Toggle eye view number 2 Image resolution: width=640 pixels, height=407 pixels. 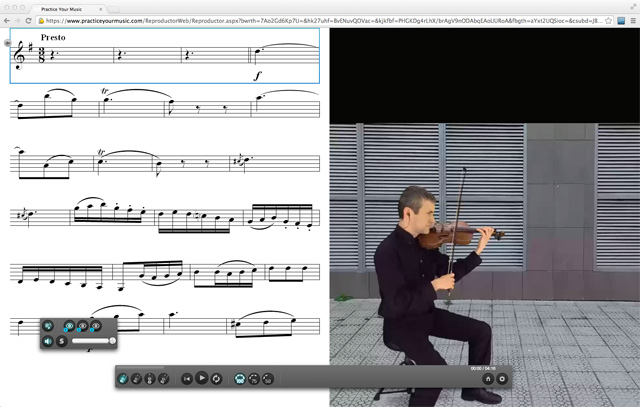pos(82,326)
